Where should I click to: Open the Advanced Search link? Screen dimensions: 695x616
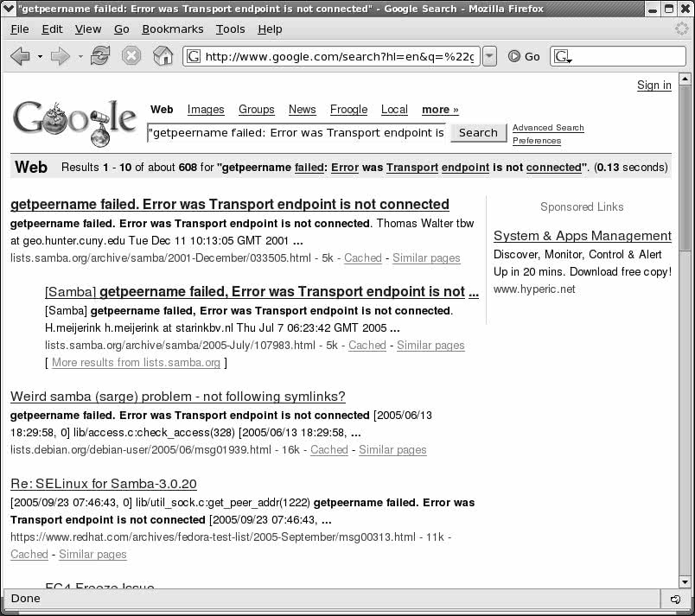coord(548,128)
